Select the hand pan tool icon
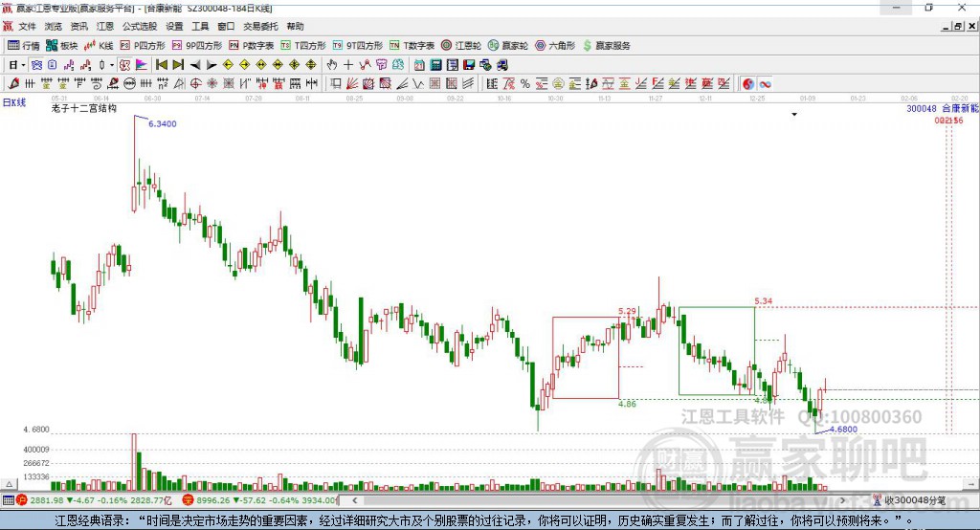Viewport: 980px width, 530px height. [x=332, y=65]
